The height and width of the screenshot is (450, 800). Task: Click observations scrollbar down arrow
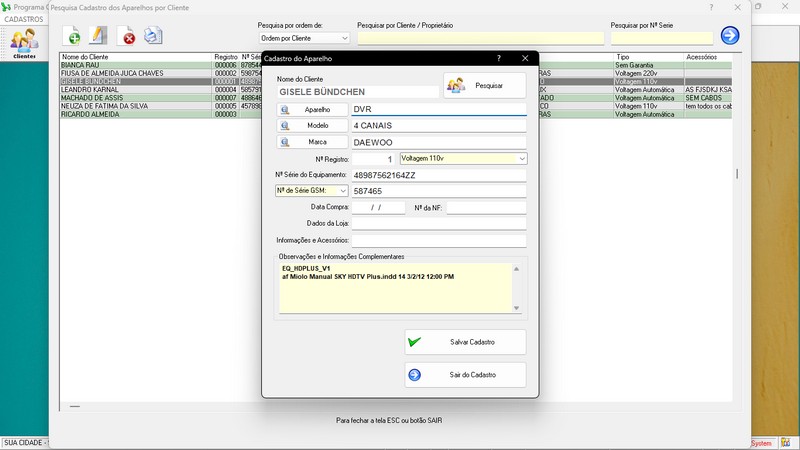516,308
